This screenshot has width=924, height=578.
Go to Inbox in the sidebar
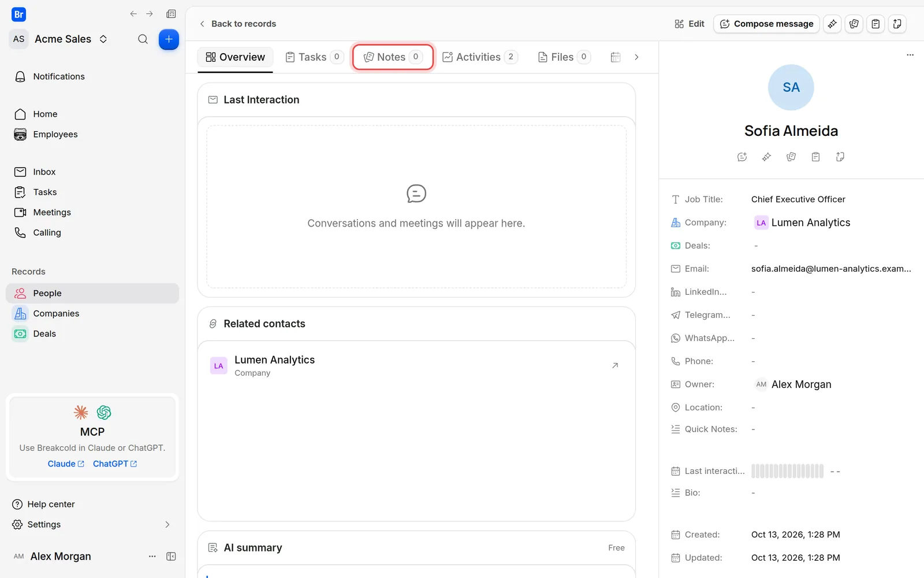point(92,172)
